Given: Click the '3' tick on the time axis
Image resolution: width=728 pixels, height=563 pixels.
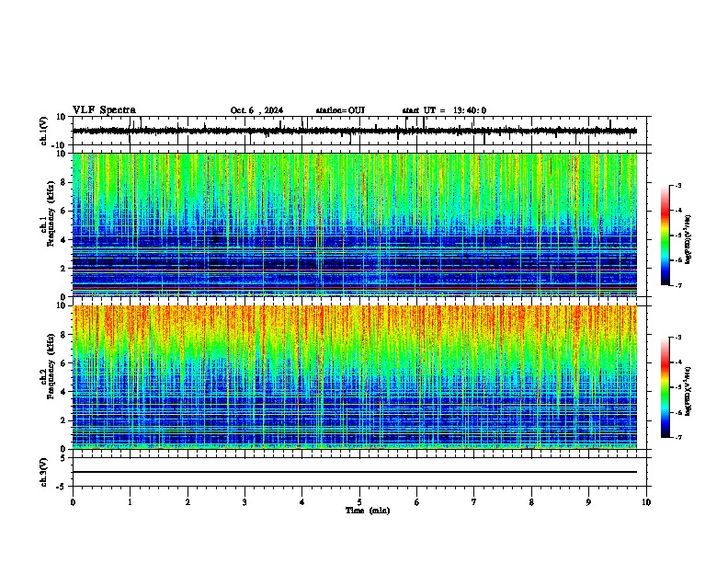Looking at the screenshot, I should [x=245, y=502].
